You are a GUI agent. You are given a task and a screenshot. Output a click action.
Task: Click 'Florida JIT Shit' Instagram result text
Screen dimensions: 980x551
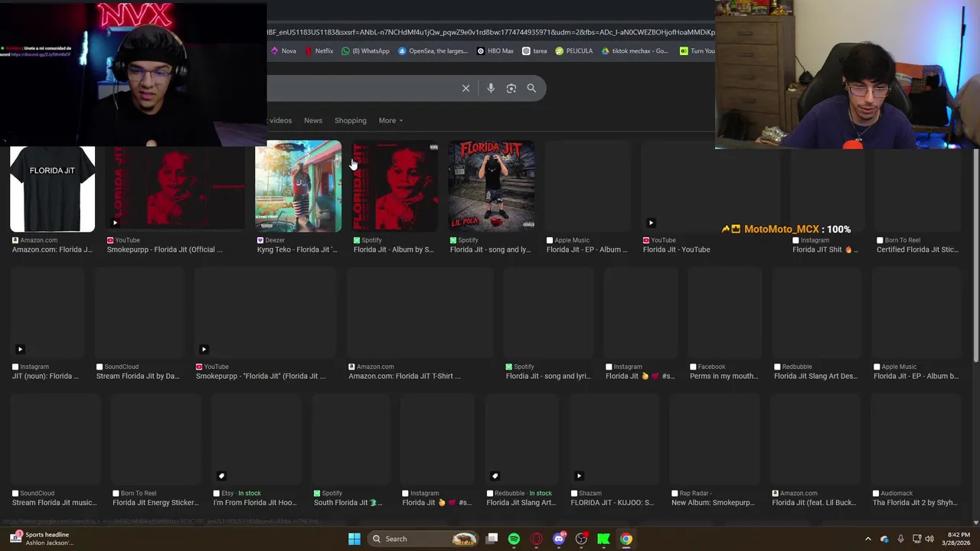tap(825, 249)
